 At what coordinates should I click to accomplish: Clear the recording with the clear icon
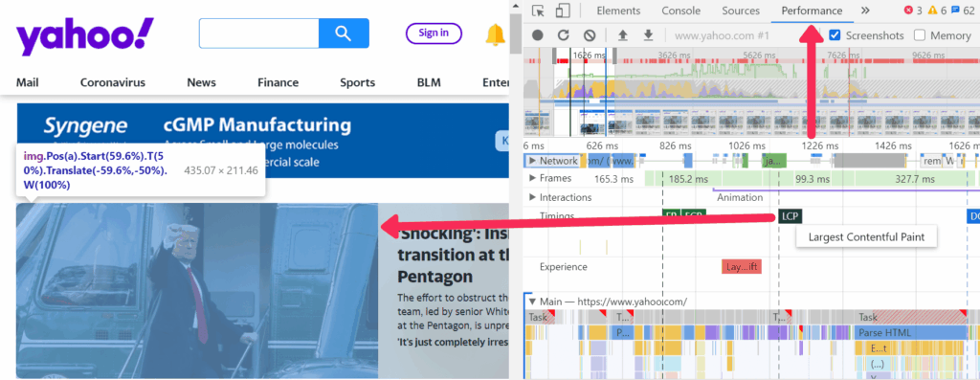(x=590, y=35)
